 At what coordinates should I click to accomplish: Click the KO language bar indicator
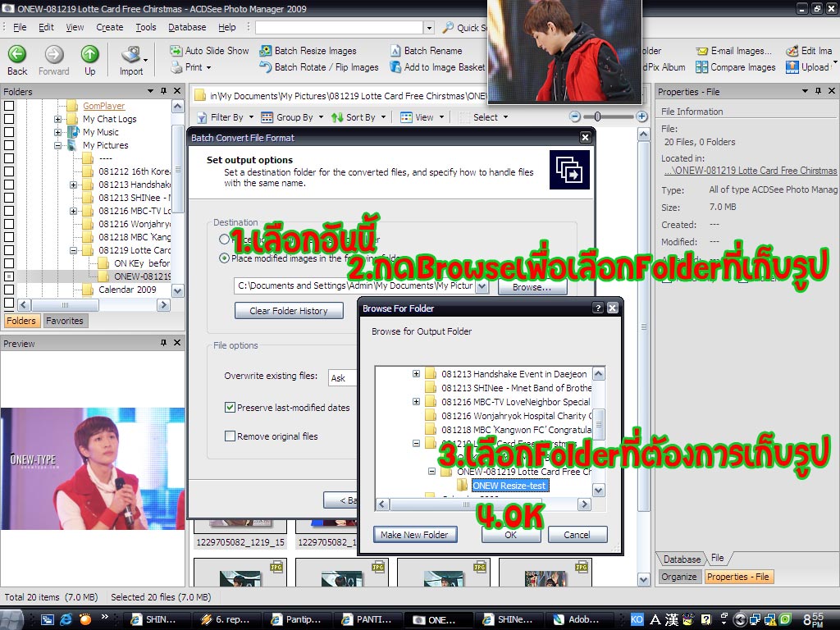(x=637, y=620)
